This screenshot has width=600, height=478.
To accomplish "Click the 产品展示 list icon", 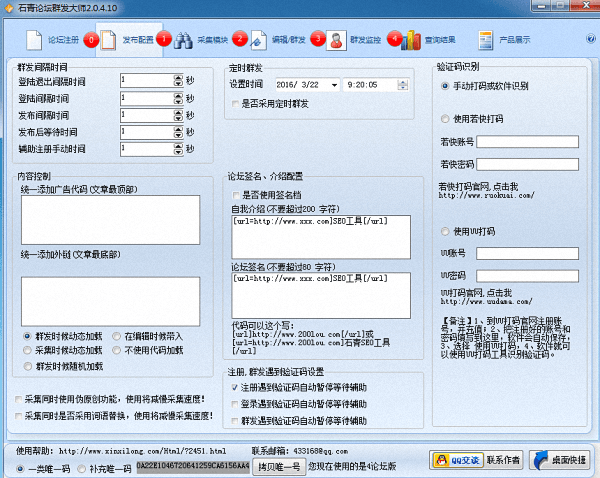I will pyautogui.click(x=485, y=40).
